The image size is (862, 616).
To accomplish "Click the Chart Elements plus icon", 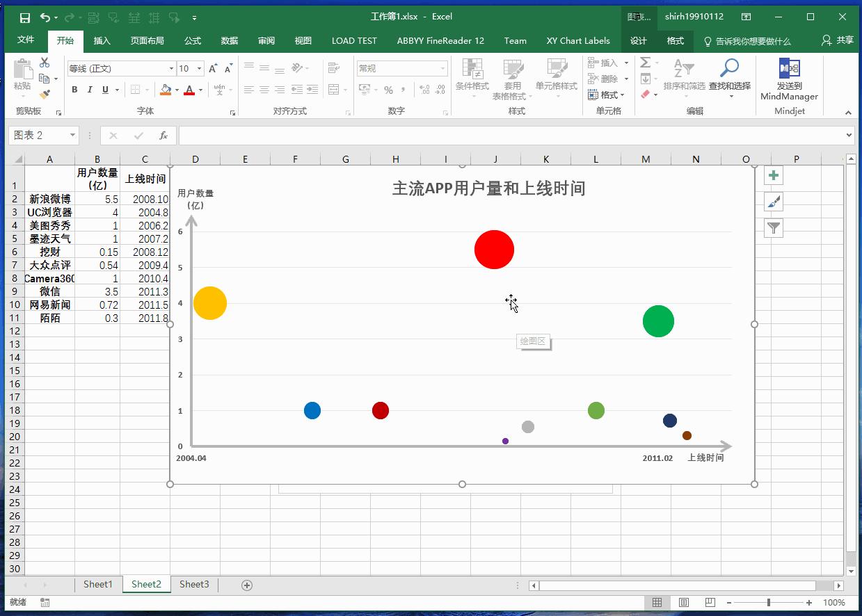I will tap(774, 175).
